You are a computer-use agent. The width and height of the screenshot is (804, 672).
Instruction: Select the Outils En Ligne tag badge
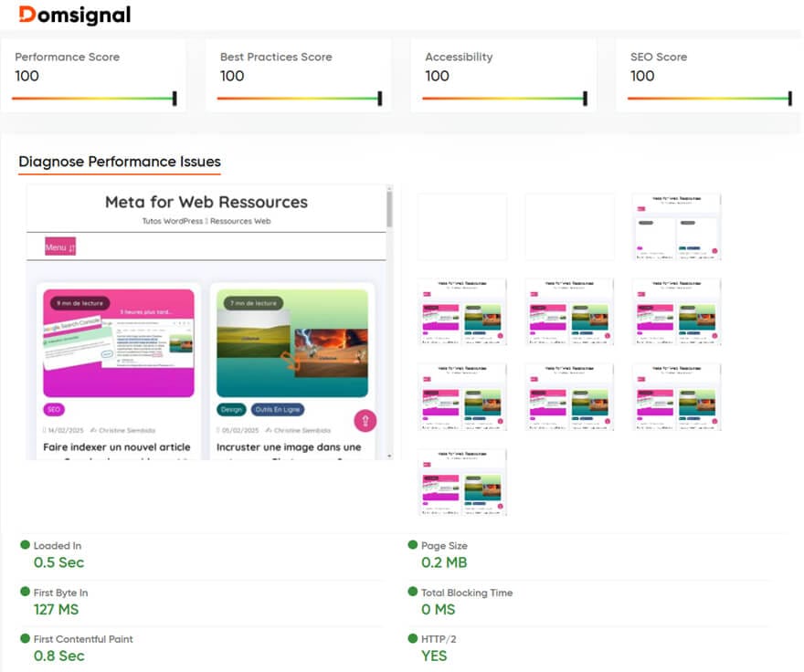point(278,409)
